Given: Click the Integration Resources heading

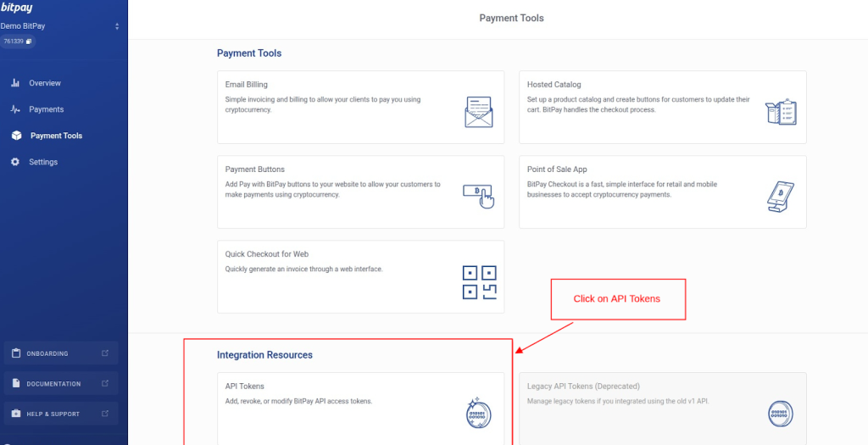Looking at the screenshot, I should pyautogui.click(x=264, y=355).
